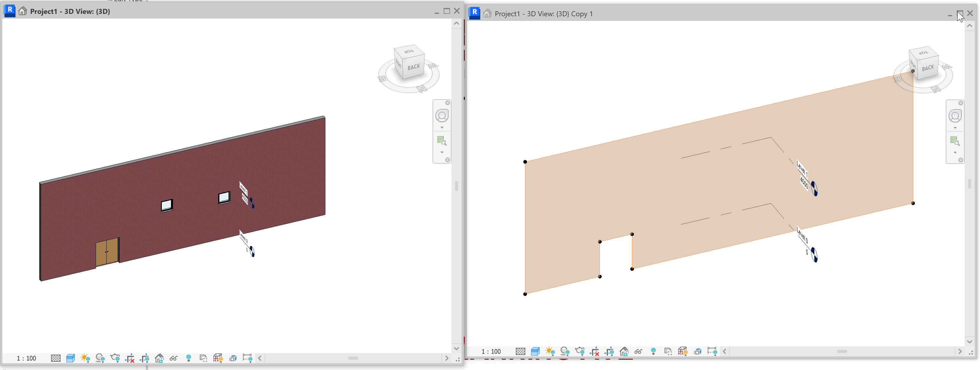Click Reveal Hidden Elements lightbulb, right view
Image resolution: width=980 pixels, height=370 pixels.
pyautogui.click(x=653, y=351)
